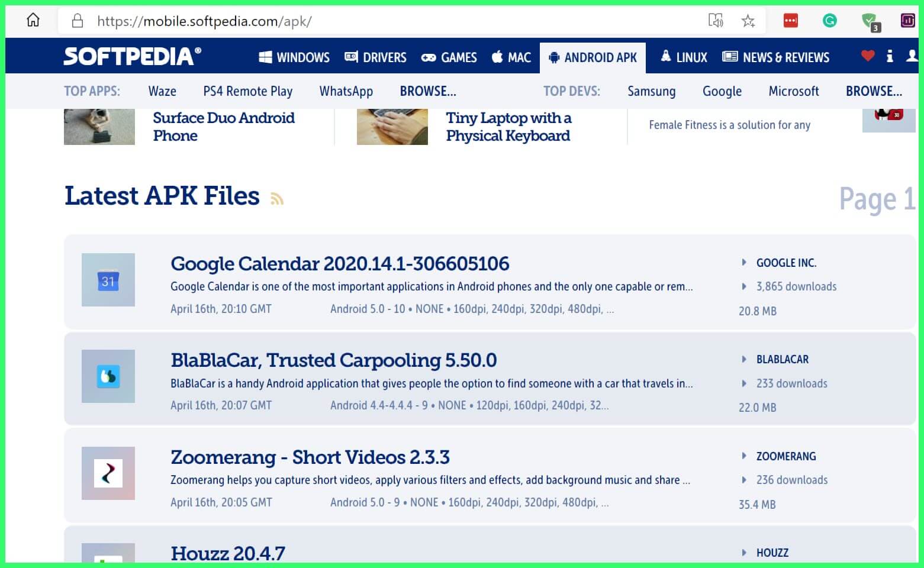Open the read aloud icon in address bar
This screenshot has width=924, height=568.
click(x=716, y=21)
